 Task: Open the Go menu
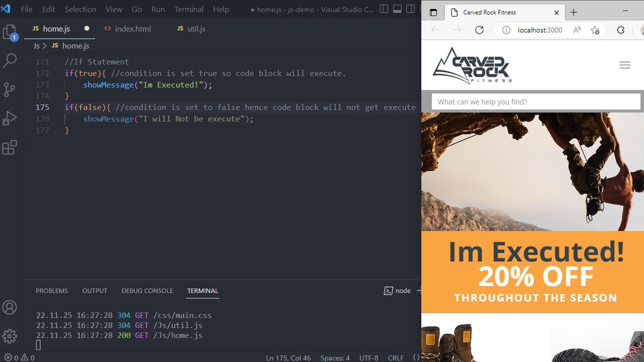pyautogui.click(x=137, y=10)
